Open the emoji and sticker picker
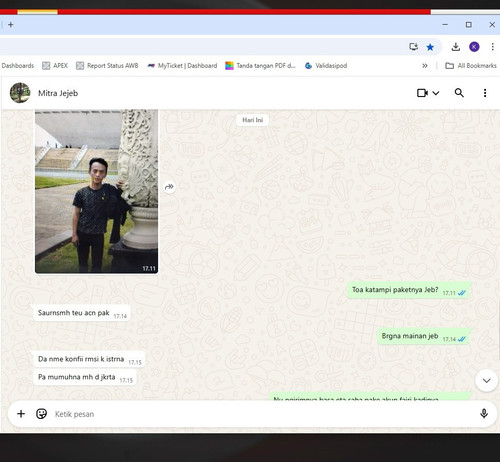500x462 pixels. pyautogui.click(x=41, y=414)
